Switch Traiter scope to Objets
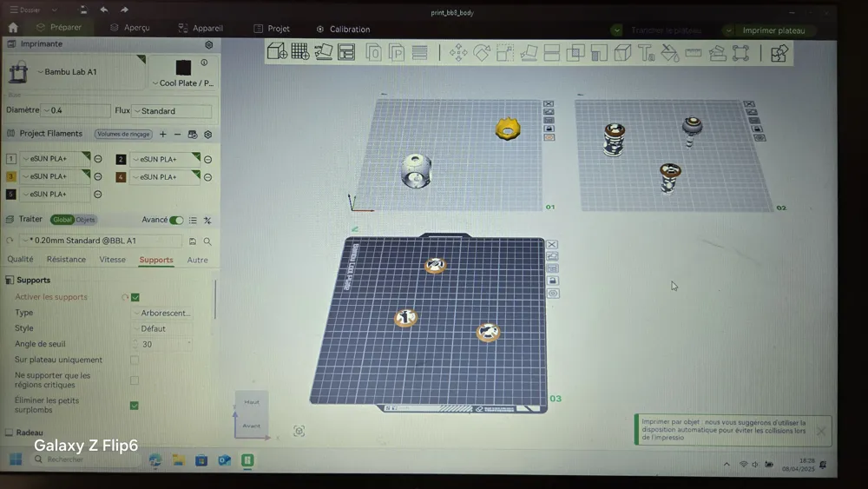This screenshot has height=489, width=868. coord(86,220)
